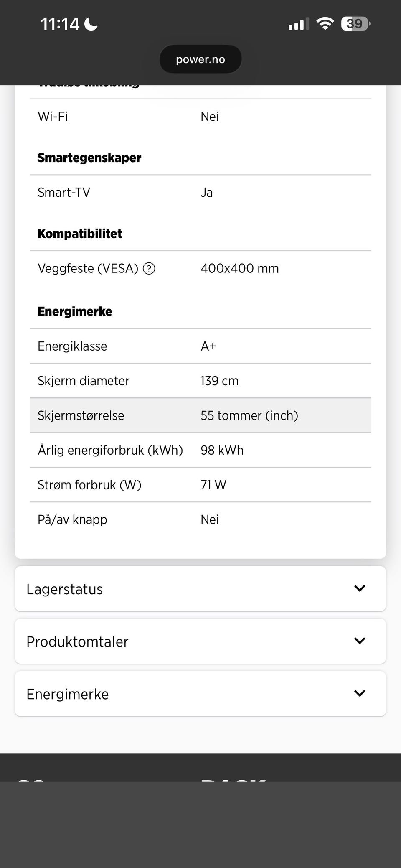Click the VESA help question mark icon
The height and width of the screenshot is (868, 401).
pos(149,268)
